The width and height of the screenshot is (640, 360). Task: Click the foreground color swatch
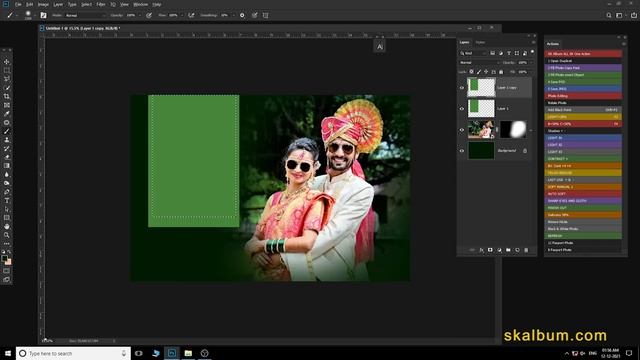(4, 258)
